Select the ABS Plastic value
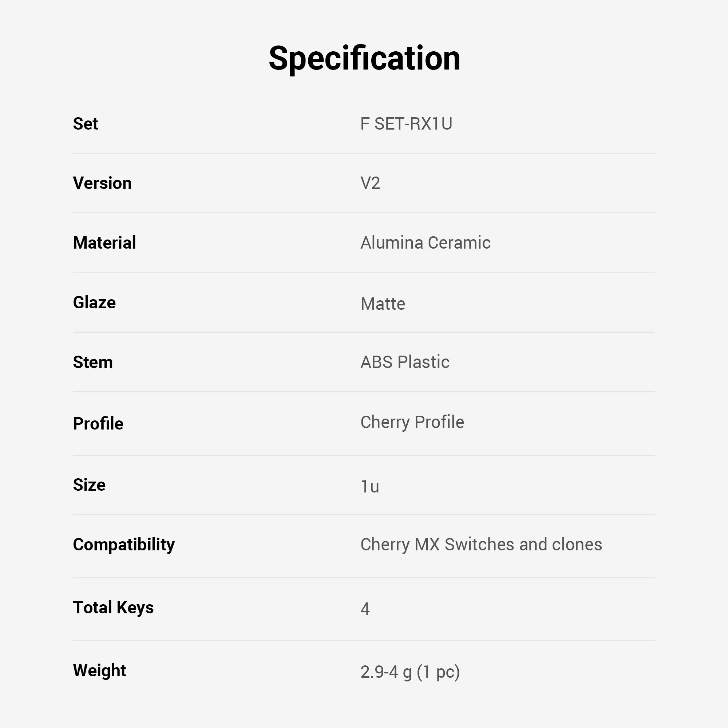Screen dimensions: 728x728 [x=405, y=362]
